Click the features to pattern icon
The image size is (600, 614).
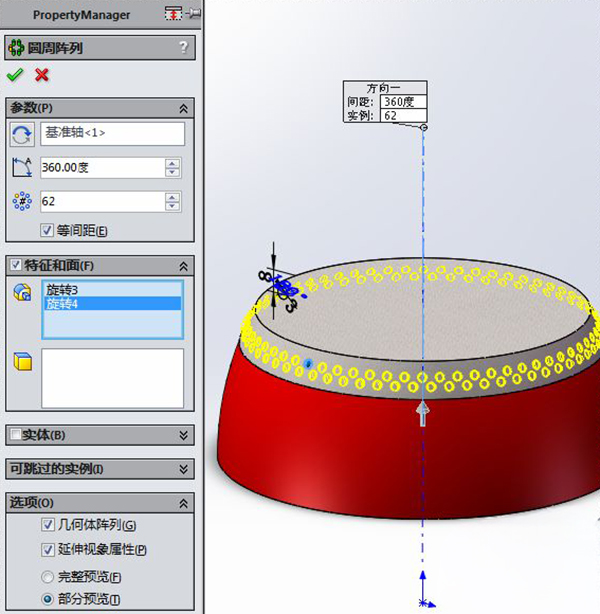pos(22,293)
